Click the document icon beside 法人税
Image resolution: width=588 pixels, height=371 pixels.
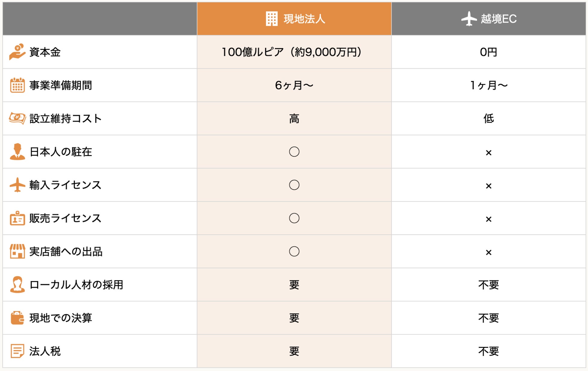point(17,351)
